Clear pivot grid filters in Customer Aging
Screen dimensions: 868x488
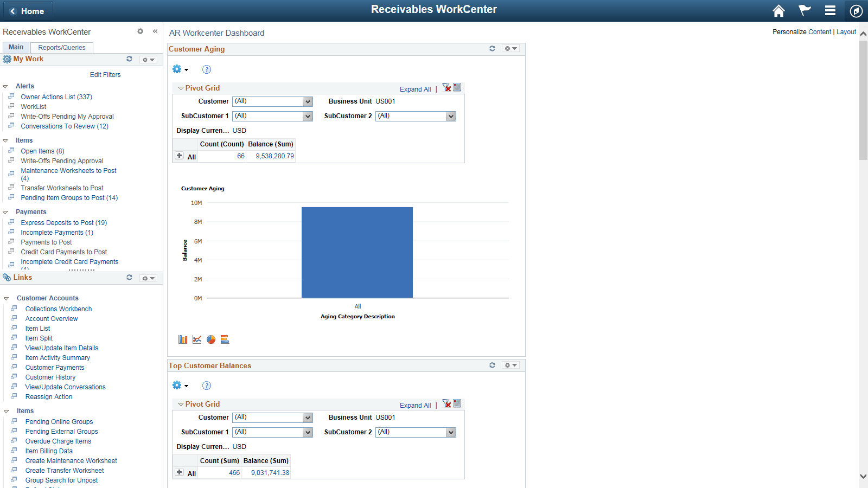[x=446, y=87]
